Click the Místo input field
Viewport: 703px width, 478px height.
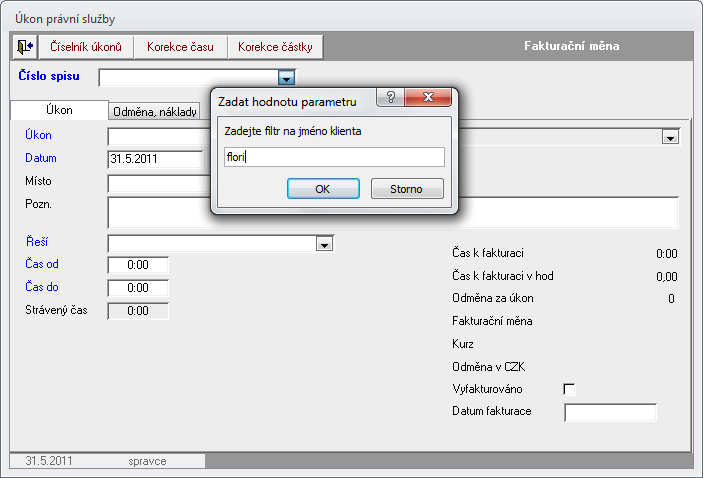point(159,184)
